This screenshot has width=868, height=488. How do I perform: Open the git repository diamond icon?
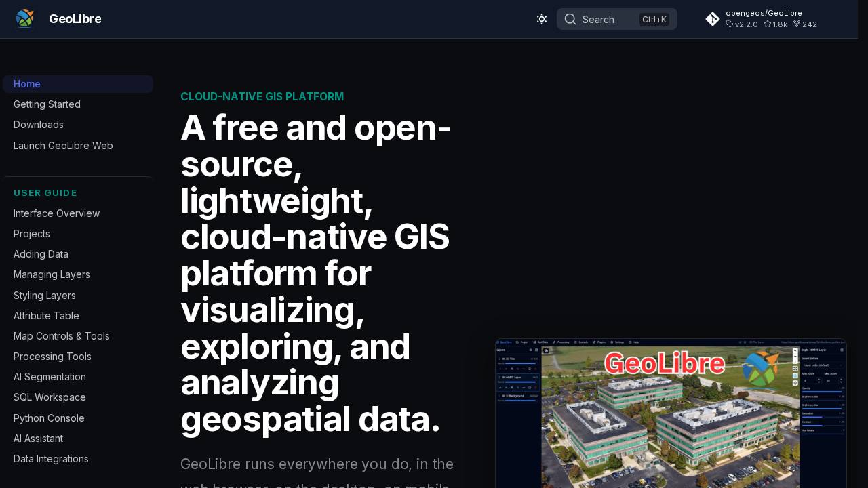pyautogui.click(x=713, y=19)
